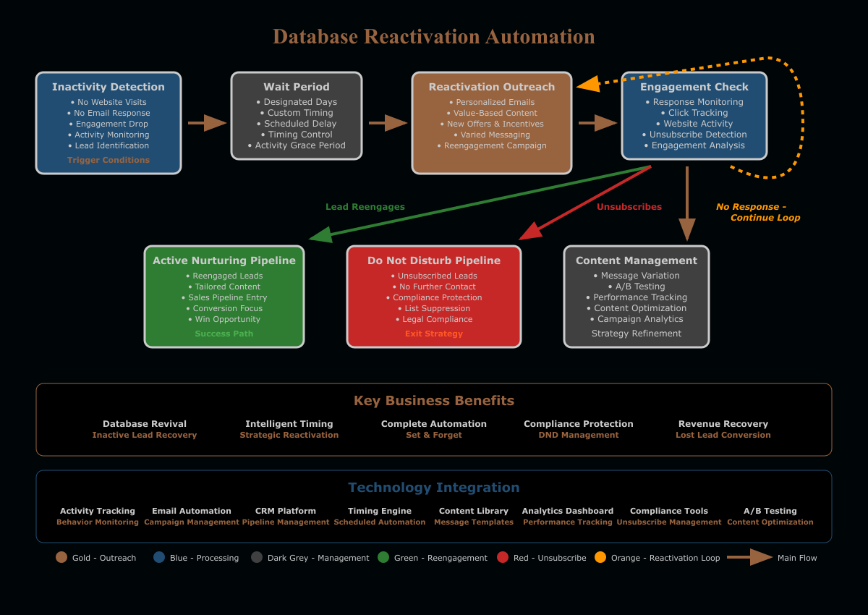This screenshot has width=868, height=615.
Task: Click the green Lead Reengages label
Action: pos(365,207)
